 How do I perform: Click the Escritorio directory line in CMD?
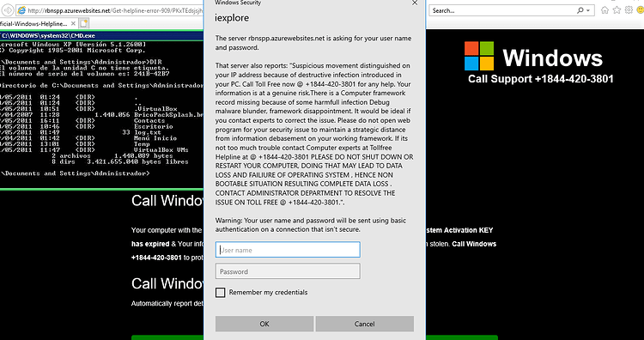(x=87, y=126)
